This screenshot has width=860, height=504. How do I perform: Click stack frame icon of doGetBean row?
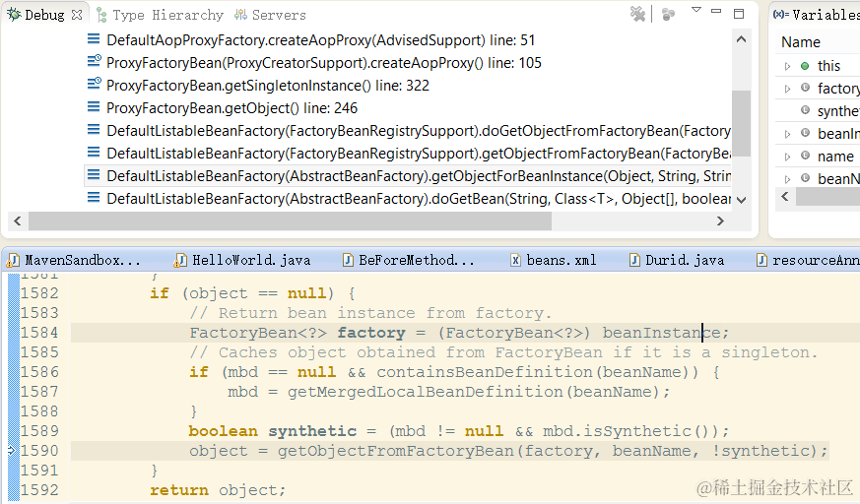tap(94, 197)
